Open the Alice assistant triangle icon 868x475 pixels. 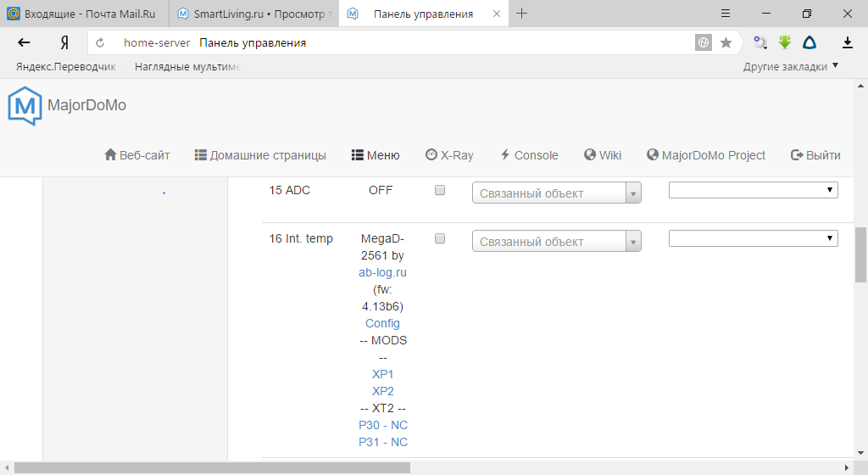point(810,42)
